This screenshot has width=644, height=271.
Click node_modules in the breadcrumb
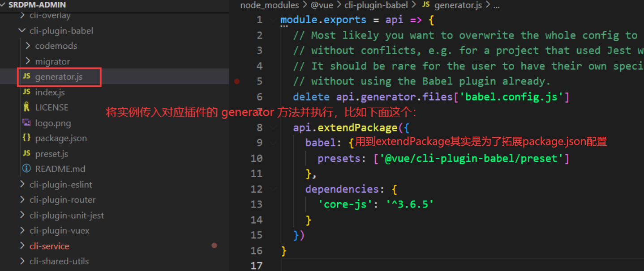pyautogui.click(x=269, y=5)
